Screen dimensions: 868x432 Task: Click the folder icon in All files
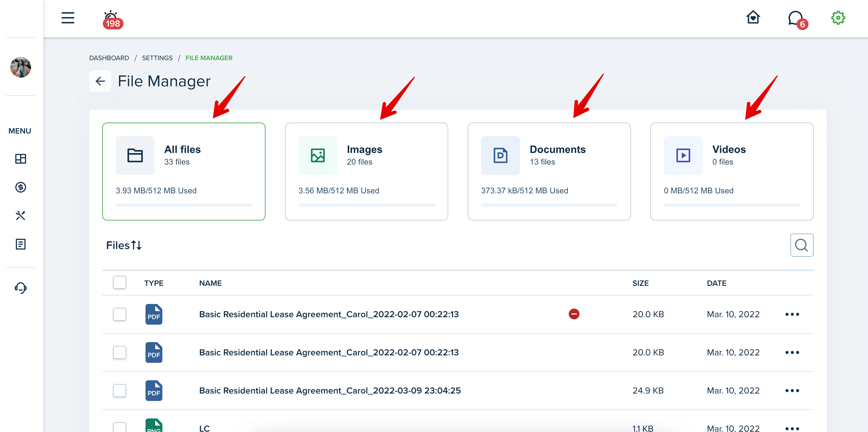[135, 155]
